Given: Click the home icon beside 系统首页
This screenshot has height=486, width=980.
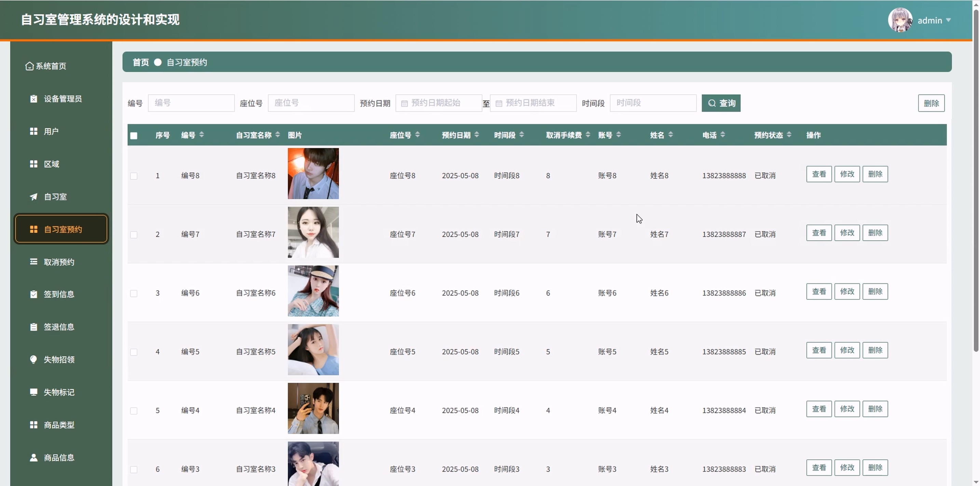Looking at the screenshot, I should 29,66.
